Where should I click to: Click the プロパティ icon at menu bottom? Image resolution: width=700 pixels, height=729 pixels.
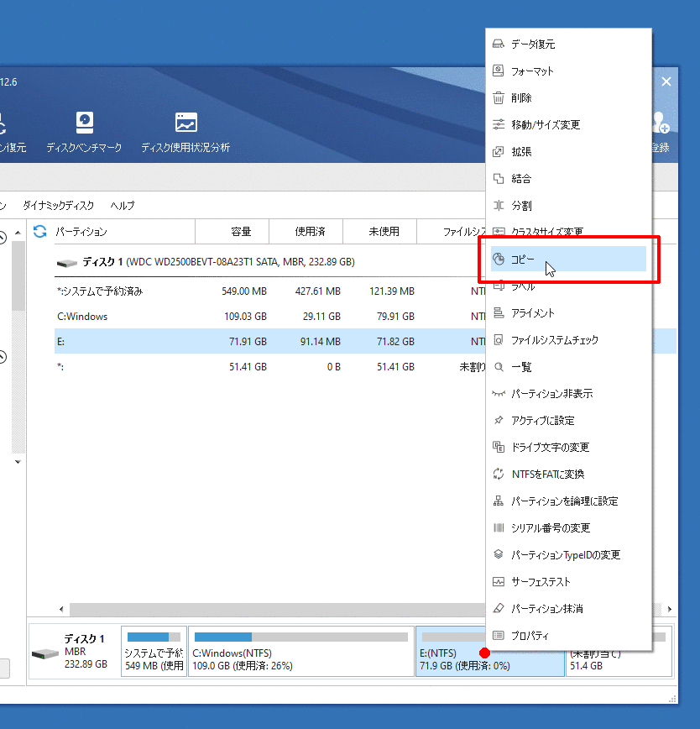click(x=499, y=636)
